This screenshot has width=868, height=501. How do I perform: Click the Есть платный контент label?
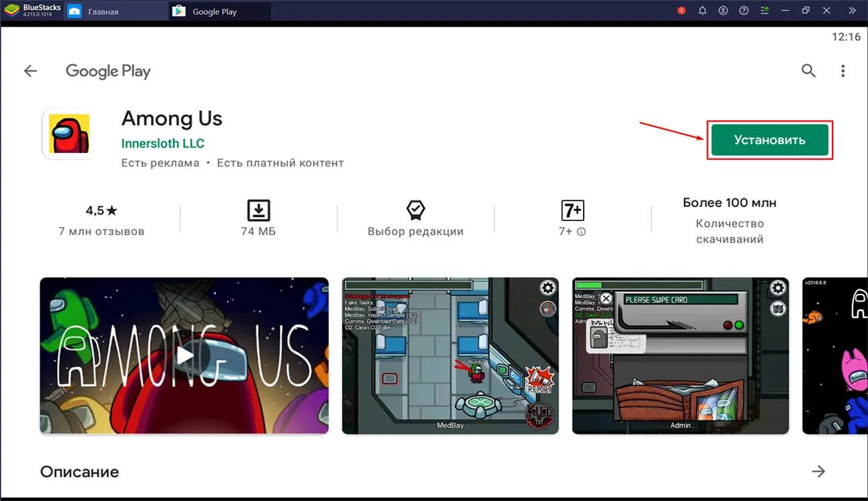coord(280,163)
